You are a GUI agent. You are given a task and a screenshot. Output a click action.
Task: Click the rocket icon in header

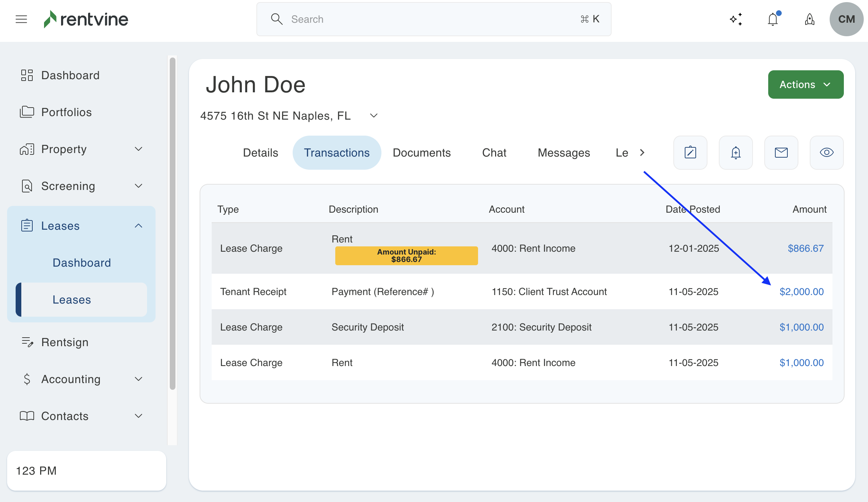tap(809, 19)
